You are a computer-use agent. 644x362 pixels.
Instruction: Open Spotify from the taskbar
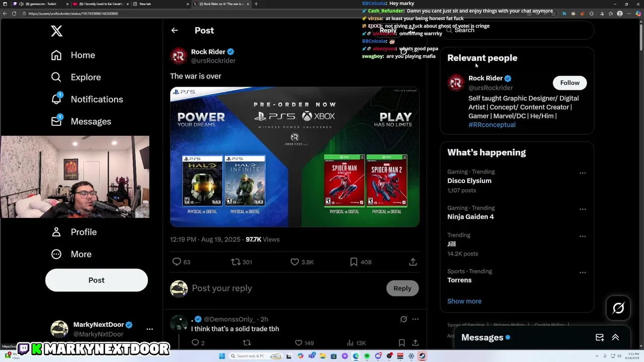tap(367, 356)
